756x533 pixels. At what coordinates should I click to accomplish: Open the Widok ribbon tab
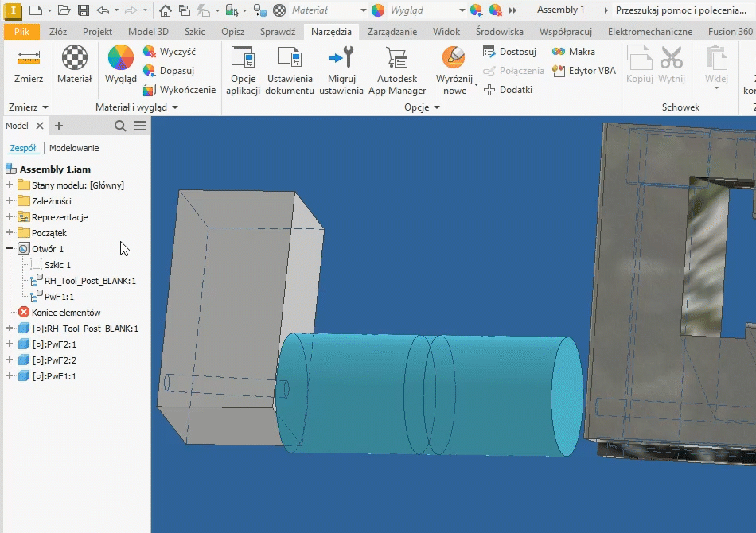point(446,32)
